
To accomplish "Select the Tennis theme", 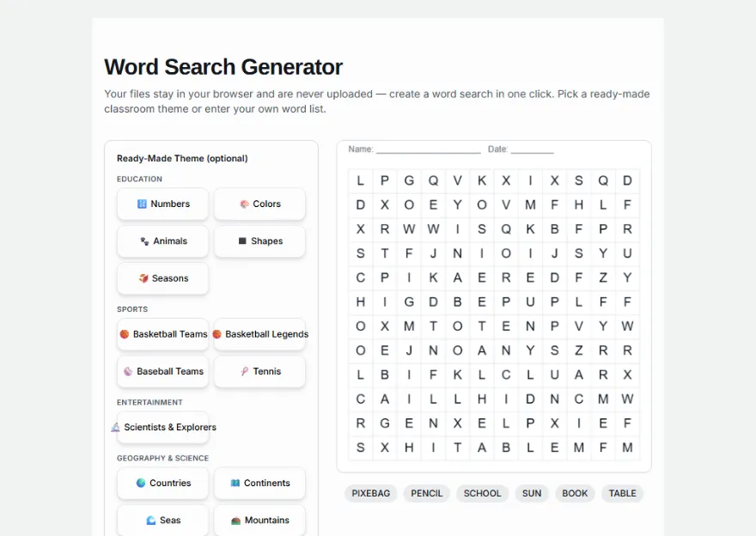I will pos(259,371).
